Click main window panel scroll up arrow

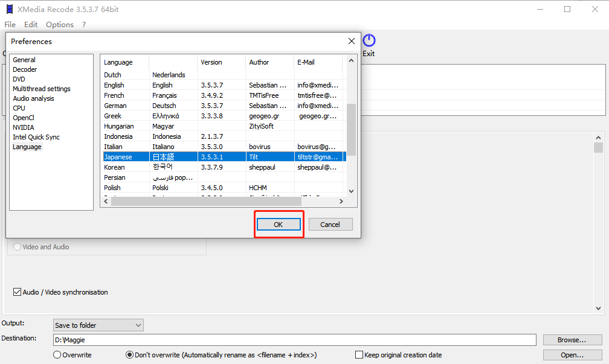(x=598, y=138)
